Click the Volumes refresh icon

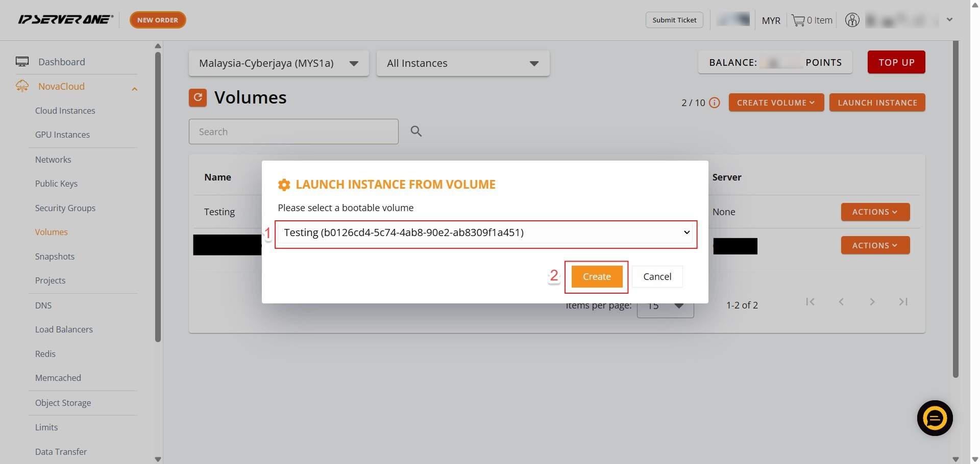[x=198, y=97]
